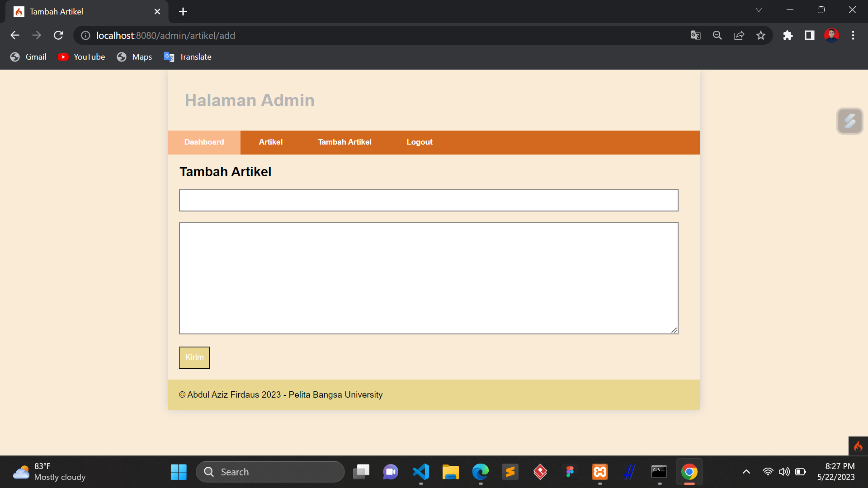Click the Chrome profile avatar
The image size is (868, 488).
coord(832,35)
